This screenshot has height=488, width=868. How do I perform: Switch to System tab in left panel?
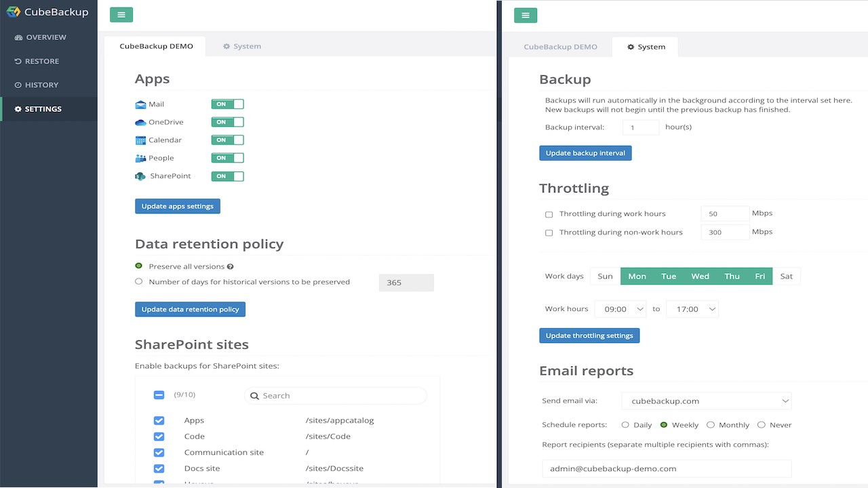pos(242,46)
